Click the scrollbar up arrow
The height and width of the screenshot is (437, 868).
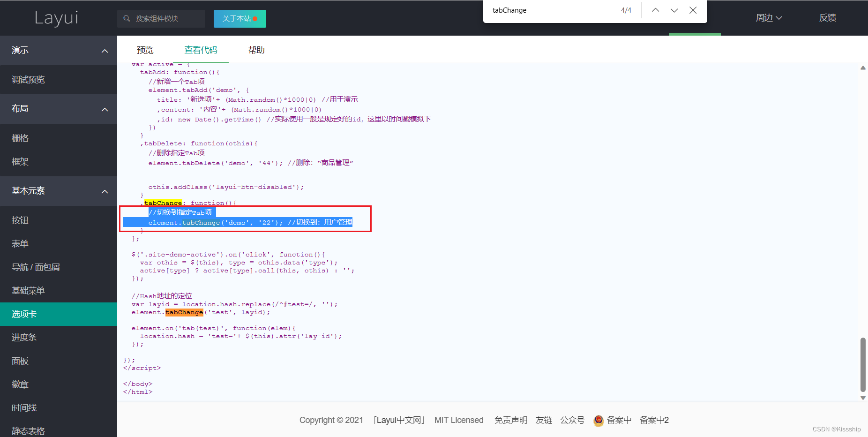coord(863,68)
